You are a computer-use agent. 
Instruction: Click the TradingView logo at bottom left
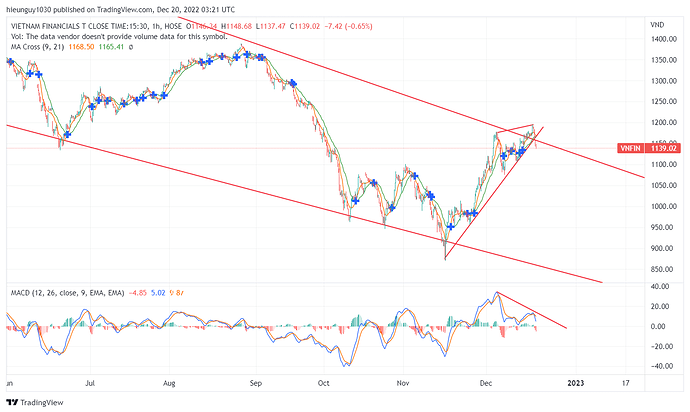coord(35,402)
